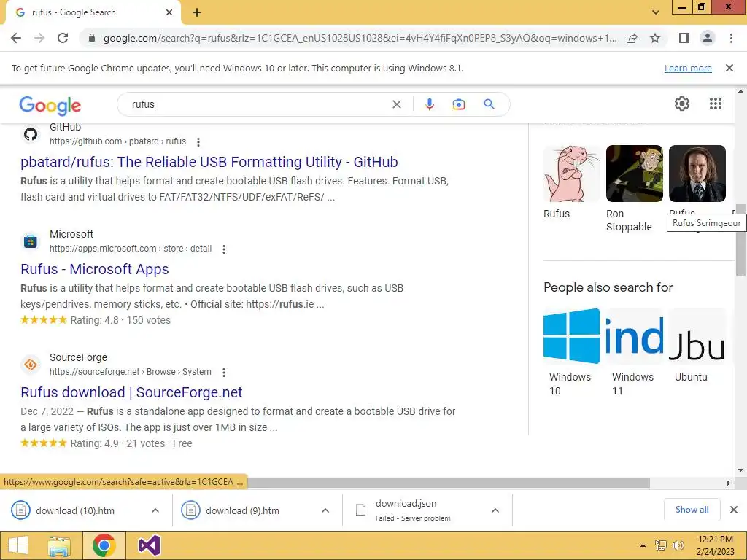The height and width of the screenshot is (560, 747).
Task: Click the browser forward arrow
Action: click(39, 38)
